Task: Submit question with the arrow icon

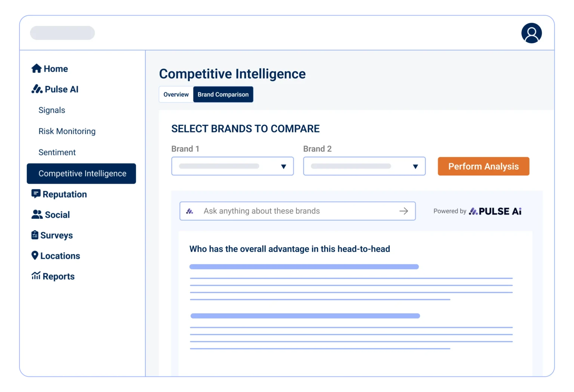Action: coord(404,211)
